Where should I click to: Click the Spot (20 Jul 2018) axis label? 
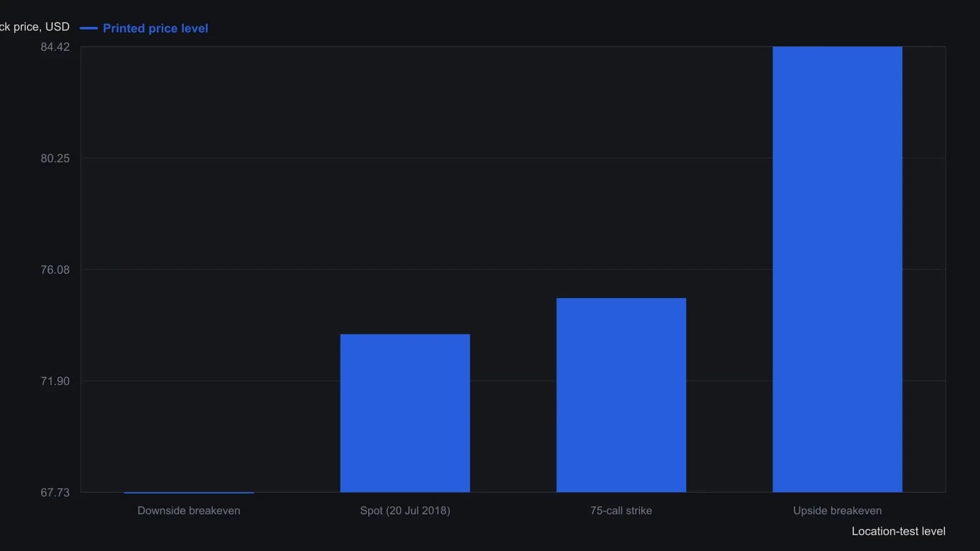[405, 511]
